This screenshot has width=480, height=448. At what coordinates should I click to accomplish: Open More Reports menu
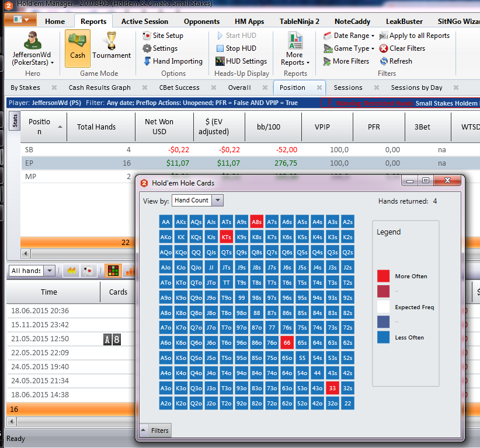tap(295, 49)
